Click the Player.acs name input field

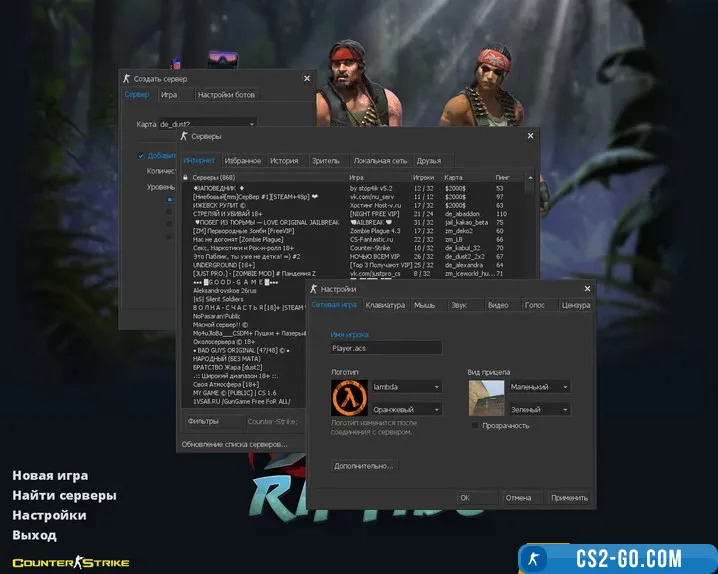pyautogui.click(x=386, y=348)
